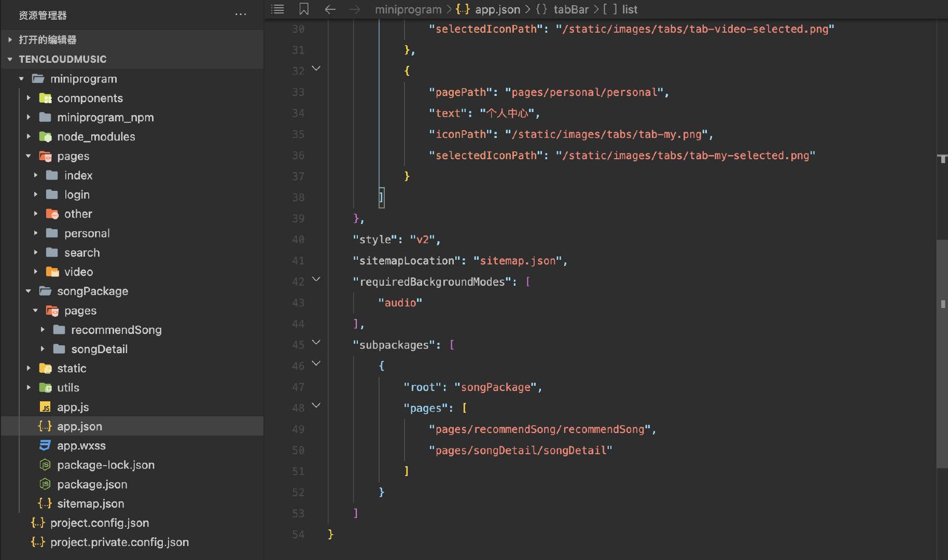
Task: Click tab-my-selected.png path on line 36
Action: click(x=686, y=156)
